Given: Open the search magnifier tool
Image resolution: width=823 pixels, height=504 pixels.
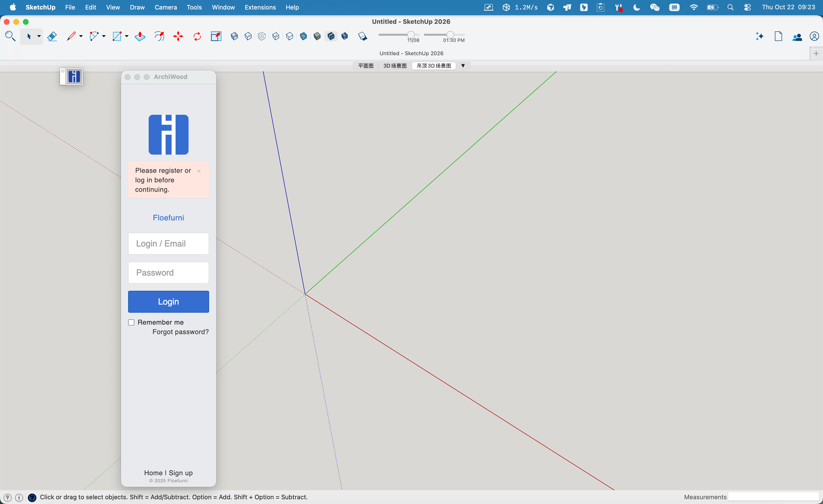Looking at the screenshot, I should pos(10,36).
